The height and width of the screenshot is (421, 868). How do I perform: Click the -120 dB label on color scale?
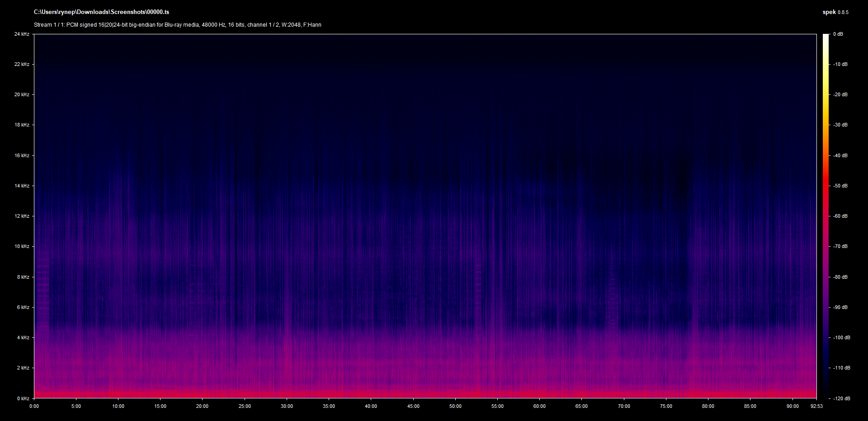[841, 398]
